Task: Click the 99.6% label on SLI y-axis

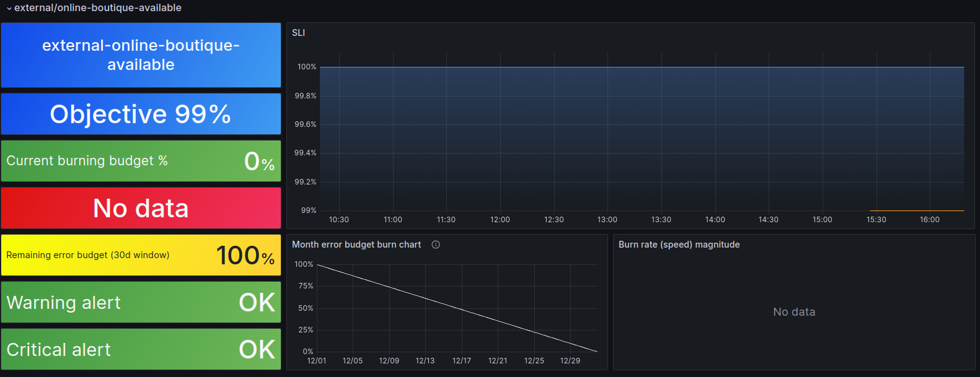Action: [x=305, y=124]
